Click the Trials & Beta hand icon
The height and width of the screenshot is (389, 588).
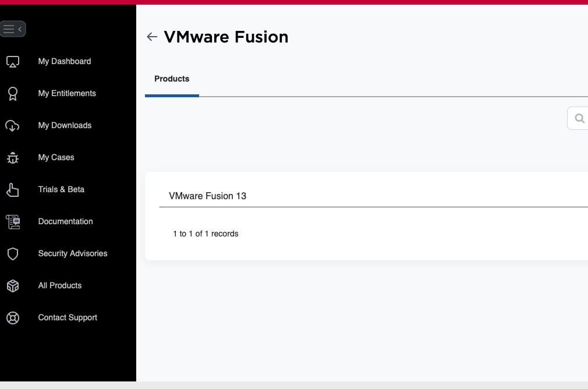[x=12, y=190]
